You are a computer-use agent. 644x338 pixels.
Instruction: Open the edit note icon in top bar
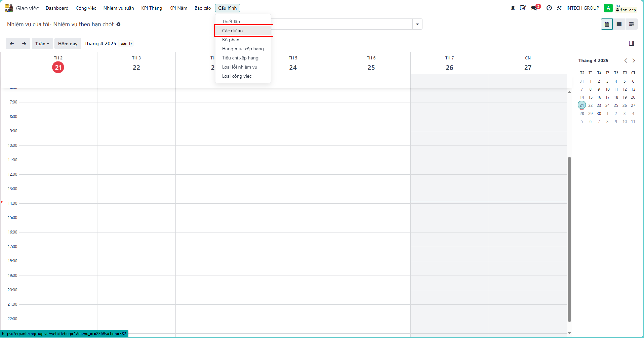pyautogui.click(x=523, y=8)
